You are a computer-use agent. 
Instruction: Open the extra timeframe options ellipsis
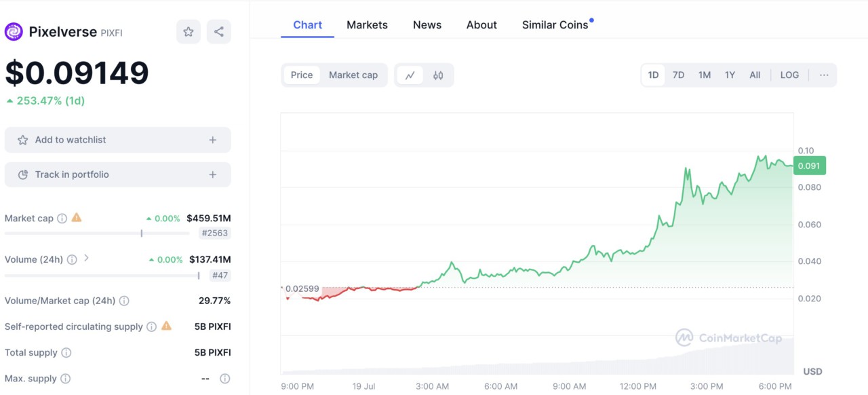click(x=823, y=75)
